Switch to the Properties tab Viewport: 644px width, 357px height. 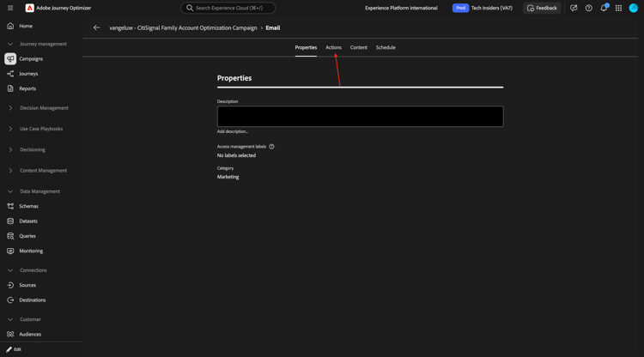pos(306,47)
